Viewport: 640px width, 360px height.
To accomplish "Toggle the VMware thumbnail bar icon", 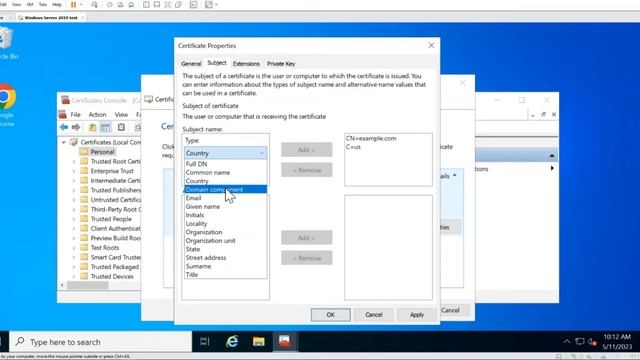I will 157,5.
